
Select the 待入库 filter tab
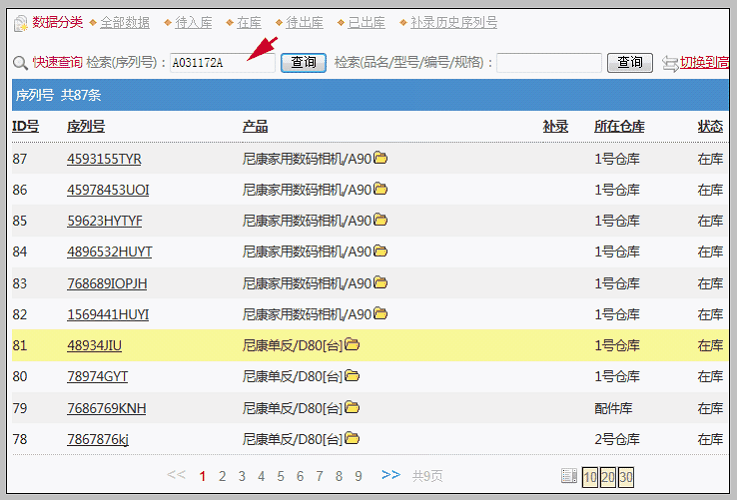pos(194,22)
